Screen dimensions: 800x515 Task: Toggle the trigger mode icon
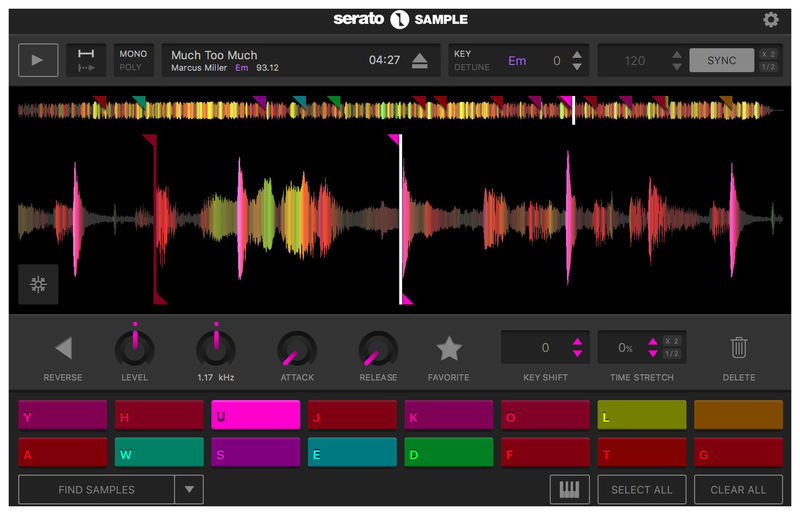pyautogui.click(x=86, y=60)
